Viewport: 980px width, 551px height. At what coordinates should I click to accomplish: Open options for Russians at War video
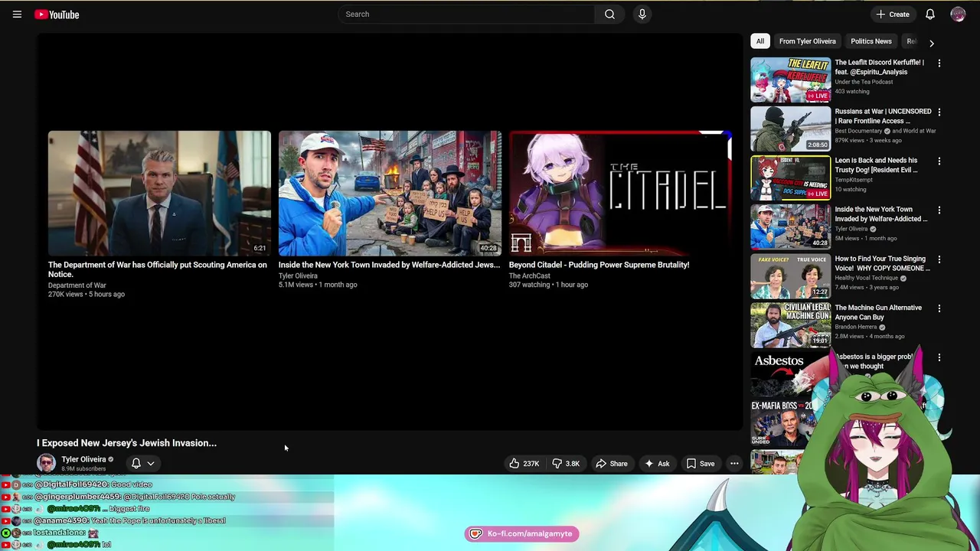tap(939, 112)
